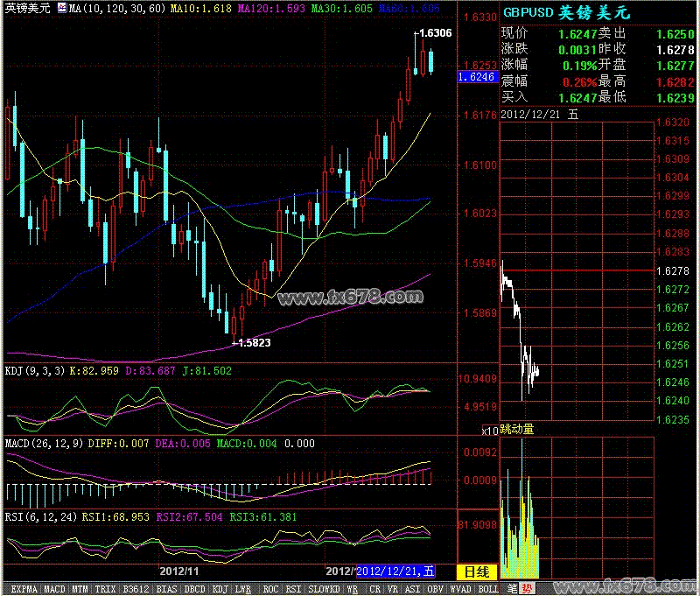This screenshot has width=700, height=596.
Task: Click the 跳动量 tick volume label
Action: (x=516, y=430)
